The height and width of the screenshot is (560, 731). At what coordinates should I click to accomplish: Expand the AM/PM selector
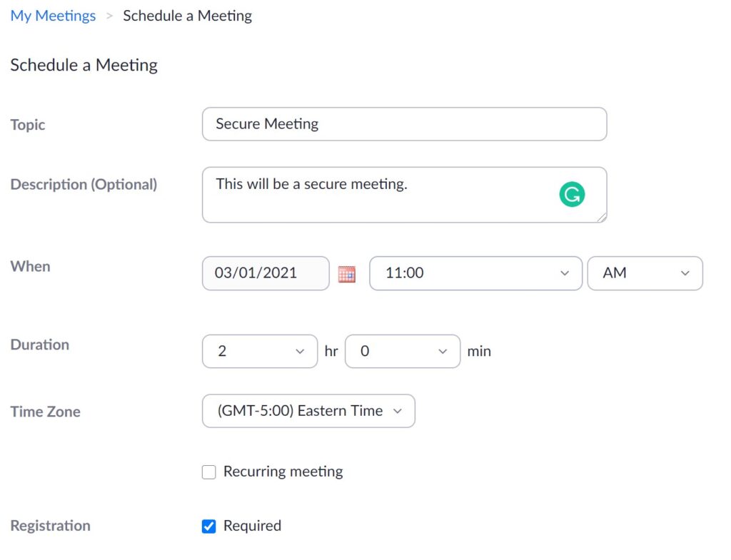click(x=645, y=273)
